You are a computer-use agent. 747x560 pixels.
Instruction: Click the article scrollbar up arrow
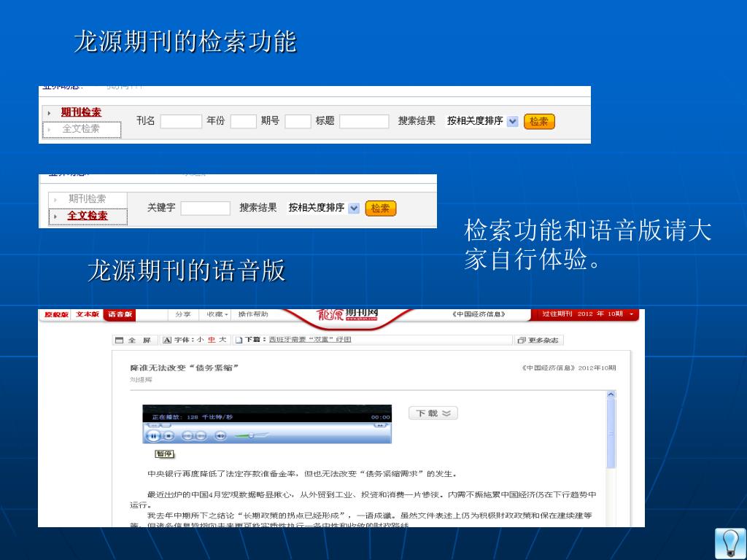point(611,394)
